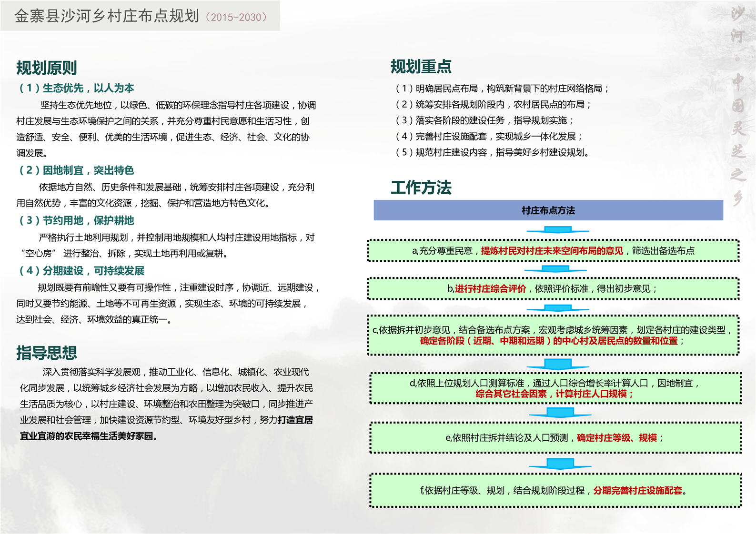Select subheading (4)分期建设,可持续发展
Screen dimensions: 756x534
click(x=81, y=271)
